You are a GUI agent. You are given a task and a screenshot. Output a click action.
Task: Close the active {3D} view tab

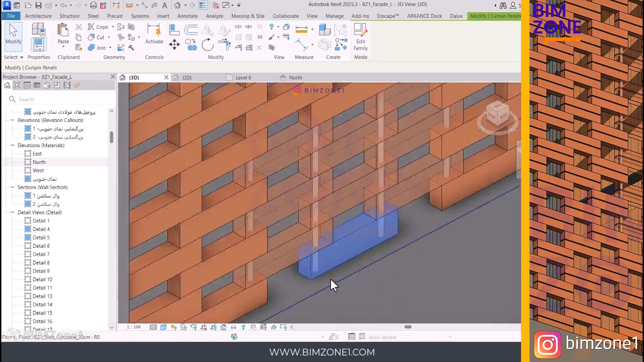click(166, 77)
